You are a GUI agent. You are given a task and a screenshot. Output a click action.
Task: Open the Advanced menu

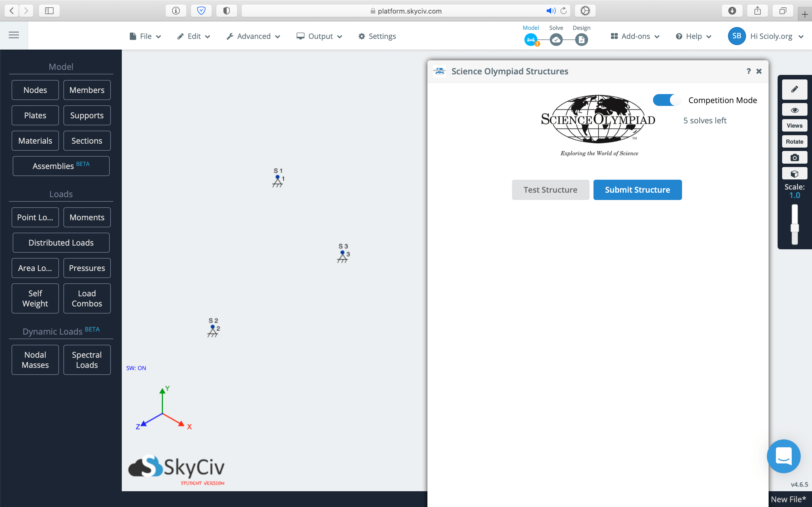[x=253, y=36]
